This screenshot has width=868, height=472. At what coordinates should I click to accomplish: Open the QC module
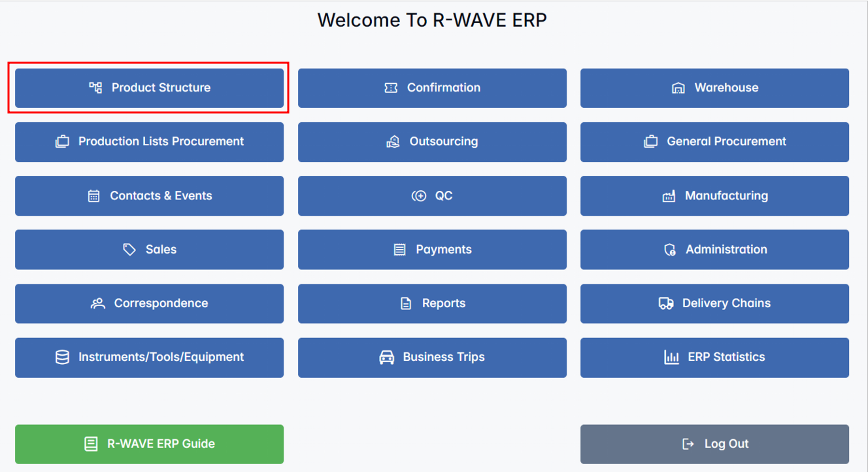coord(432,195)
